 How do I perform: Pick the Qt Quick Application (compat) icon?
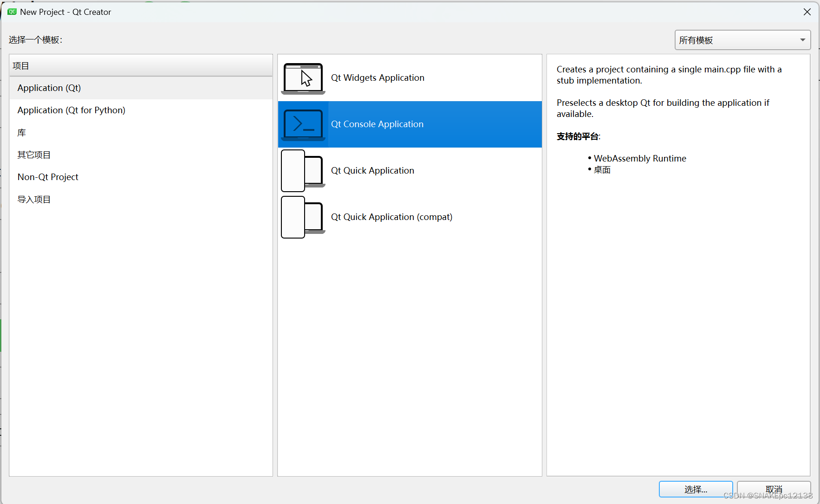click(303, 217)
